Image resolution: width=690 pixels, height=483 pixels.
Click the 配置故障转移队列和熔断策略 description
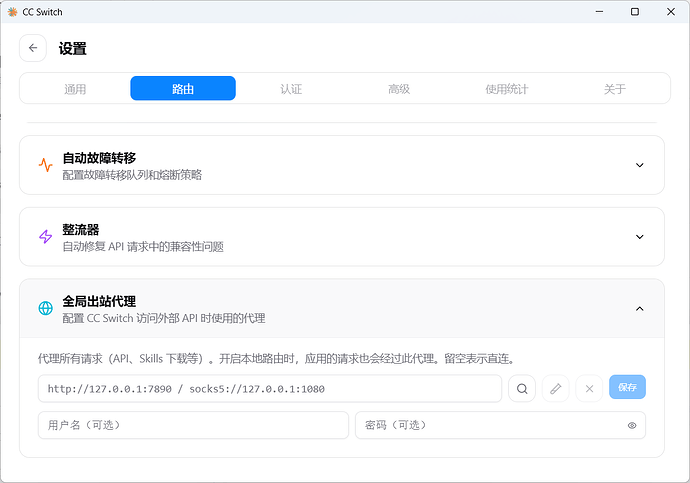pos(132,175)
